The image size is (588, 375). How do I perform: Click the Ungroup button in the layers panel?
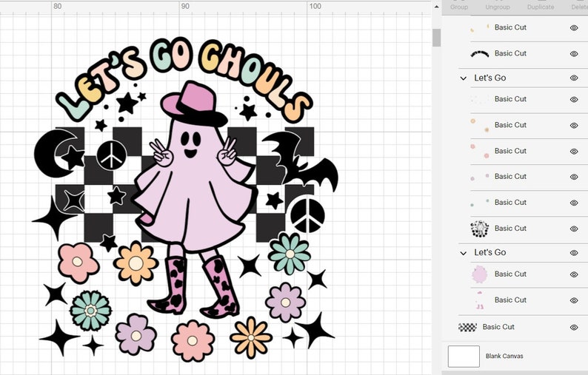tap(497, 7)
